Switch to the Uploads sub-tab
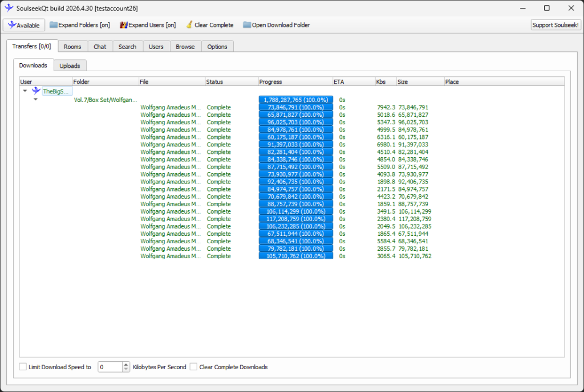 pyautogui.click(x=70, y=66)
